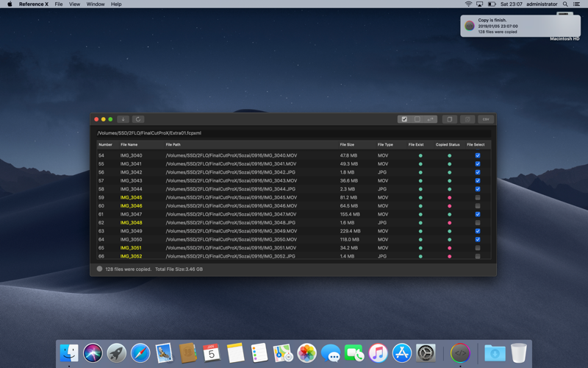Click the 155.4 MB file size cell
This screenshot has height=368, width=588.
(x=350, y=214)
